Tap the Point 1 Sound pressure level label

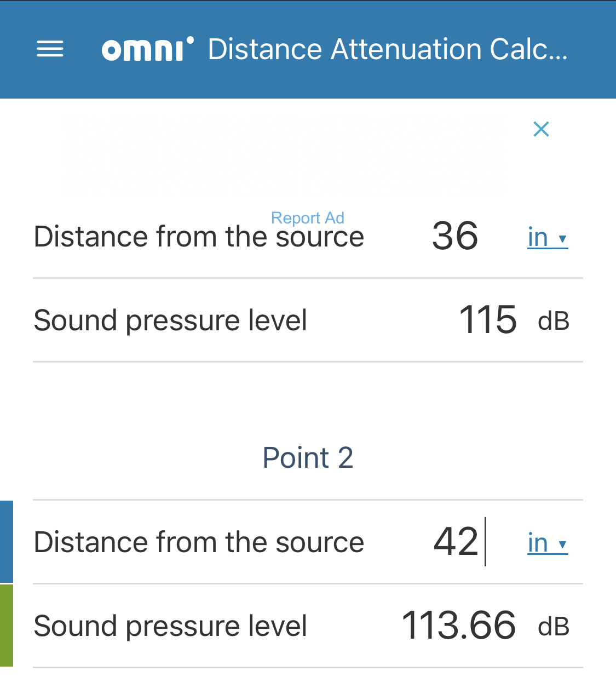pyautogui.click(x=170, y=320)
